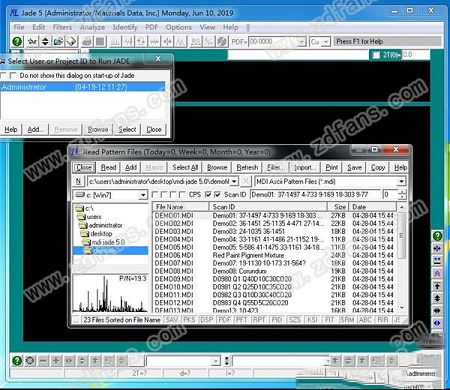Image resolution: width=450 pixels, height=390 pixels.
Task: Click the open pattern folder icon in toolbar
Action: click(58, 42)
